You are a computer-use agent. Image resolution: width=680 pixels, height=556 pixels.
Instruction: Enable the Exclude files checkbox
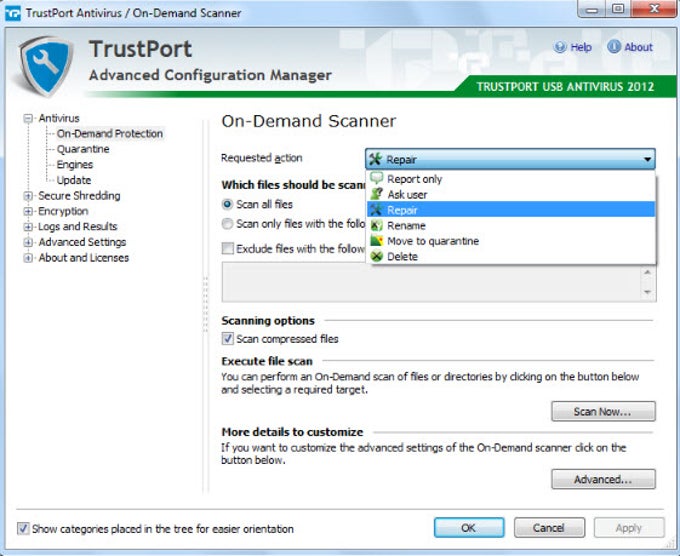coord(227,249)
